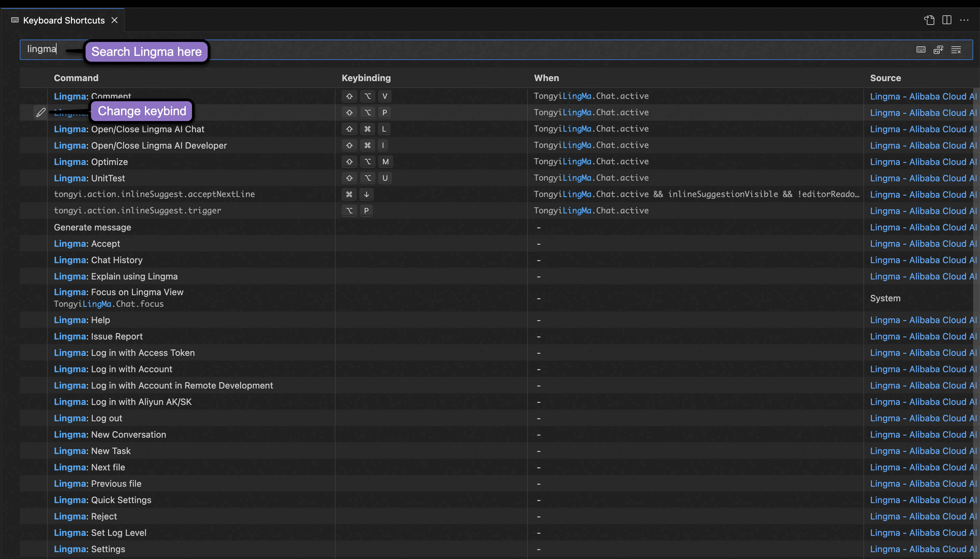Screen dimensions: 980x559
Task: Open Lingma - Alibaba Cloud source link for Comment
Action: [923, 96]
